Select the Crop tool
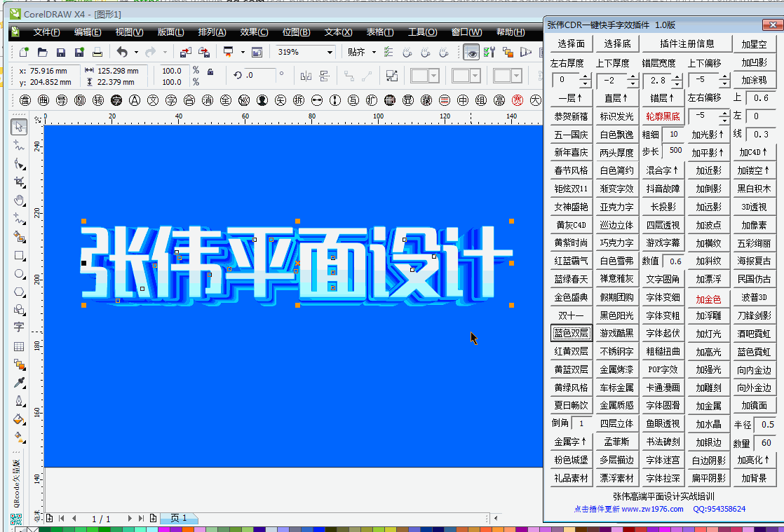 [x=19, y=182]
